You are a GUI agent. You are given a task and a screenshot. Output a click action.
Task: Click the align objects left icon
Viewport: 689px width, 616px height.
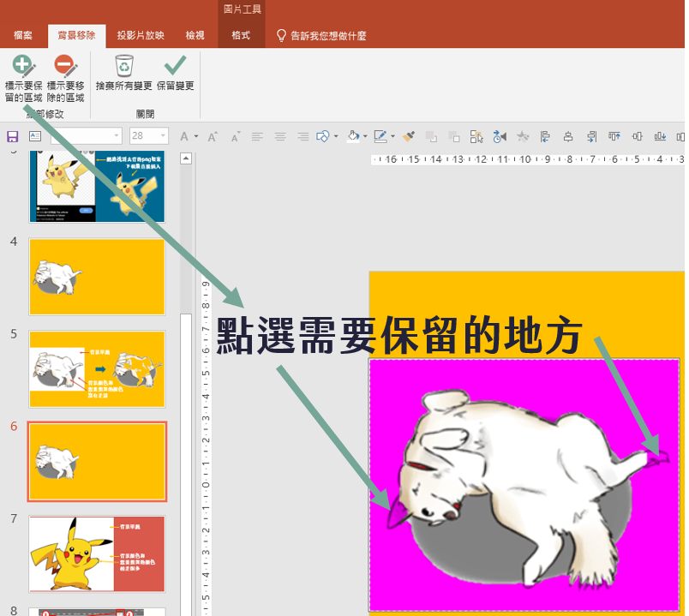[x=545, y=137]
